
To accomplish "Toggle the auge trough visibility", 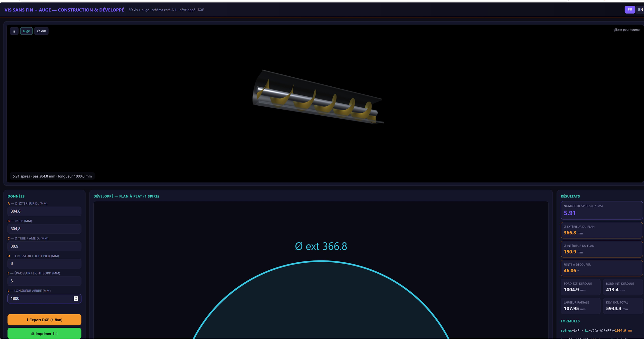I will [x=26, y=31].
